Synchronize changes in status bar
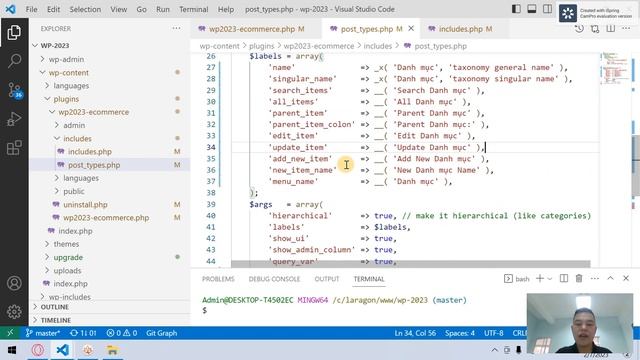640x360 pixels. pos(83,333)
